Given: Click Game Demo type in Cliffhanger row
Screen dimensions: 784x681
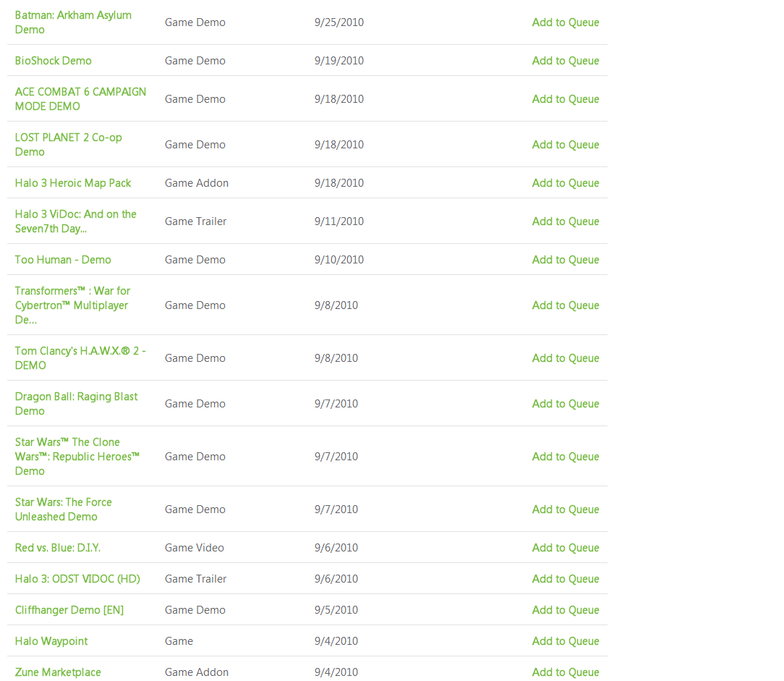Looking at the screenshot, I should (195, 610).
